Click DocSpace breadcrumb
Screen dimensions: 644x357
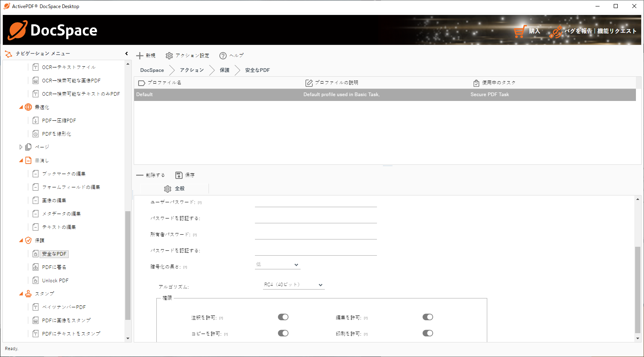(152, 70)
